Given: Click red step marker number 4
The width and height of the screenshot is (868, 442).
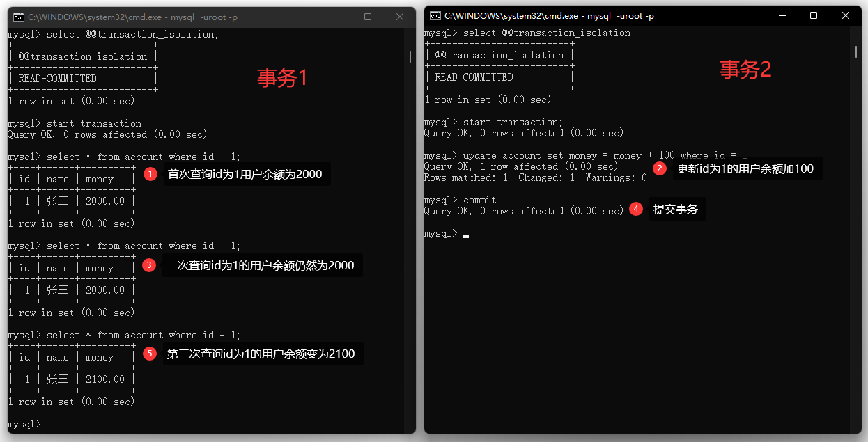Looking at the screenshot, I should (635, 209).
